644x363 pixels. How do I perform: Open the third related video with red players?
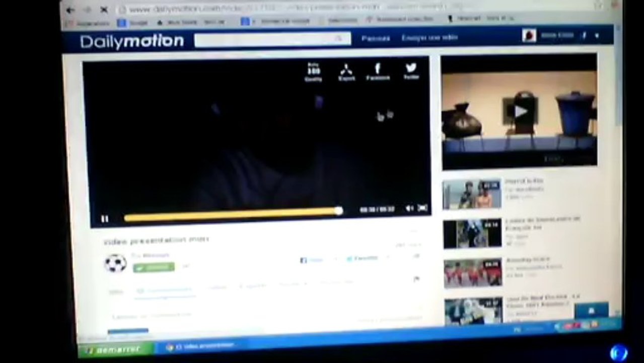473,273
